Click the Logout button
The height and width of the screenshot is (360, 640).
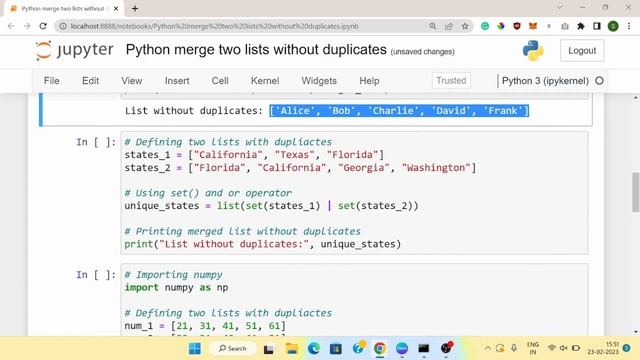[x=582, y=51]
